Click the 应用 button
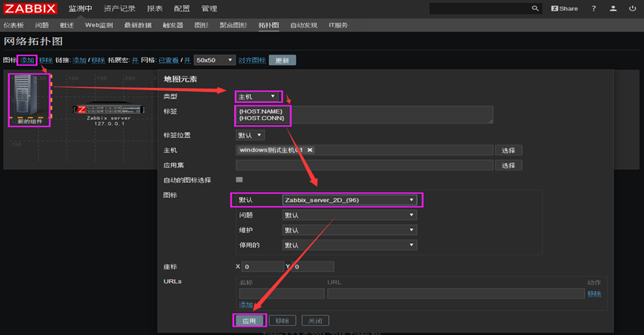The width and height of the screenshot is (644, 335). (249, 321)
